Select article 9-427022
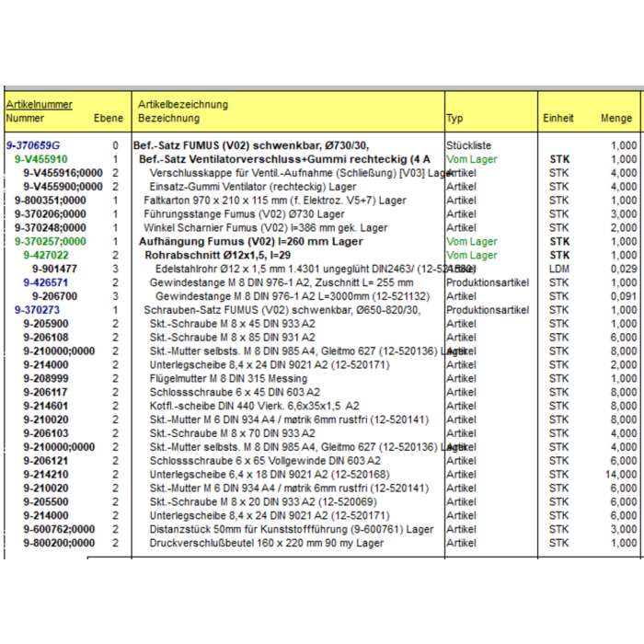 coord(46,255)
